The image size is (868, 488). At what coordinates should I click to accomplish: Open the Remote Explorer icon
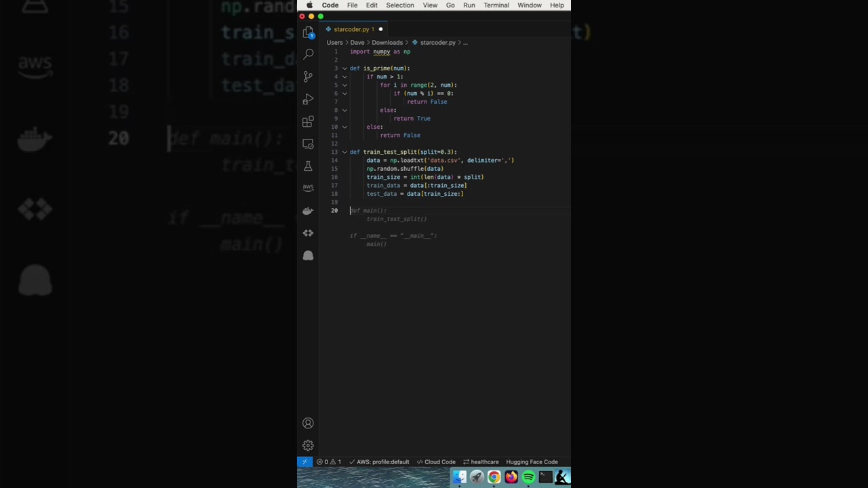308,144
